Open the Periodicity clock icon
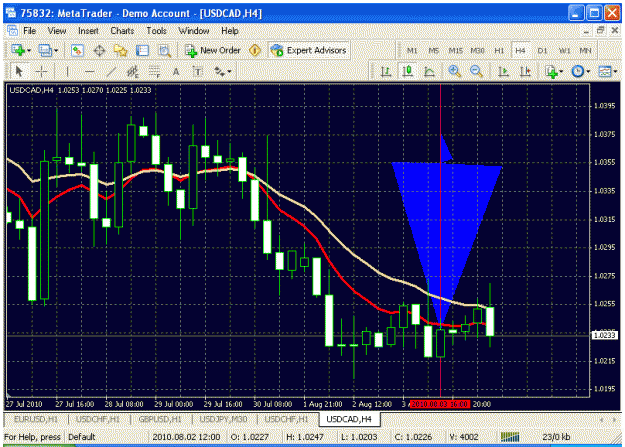Screen dimensions: 625x447 (577, 72)
